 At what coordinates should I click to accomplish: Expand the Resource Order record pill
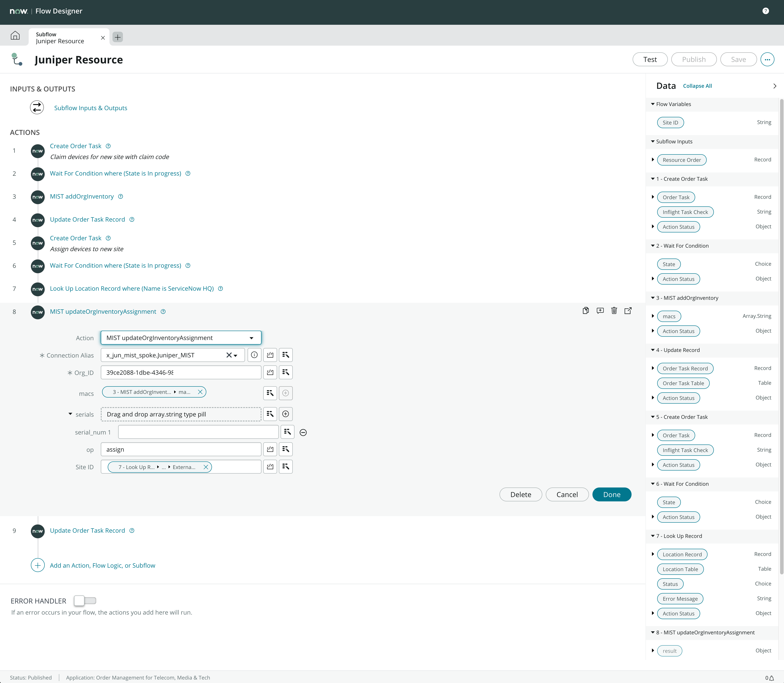click(653, 160)
